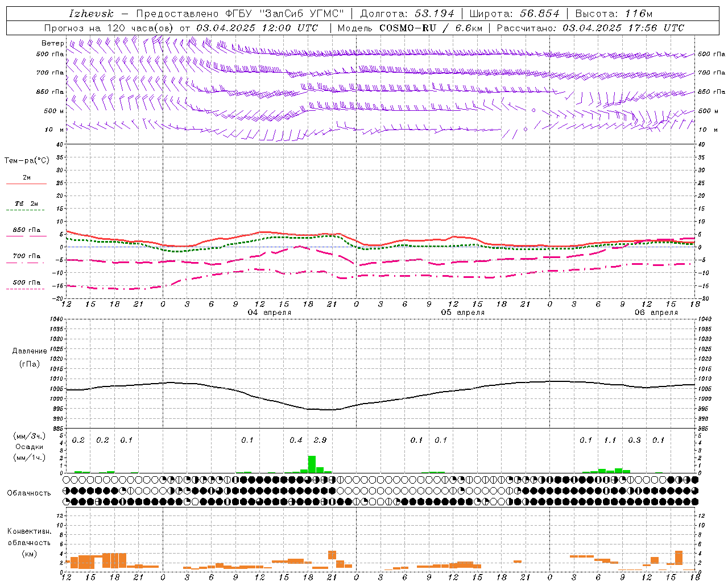Click the '0.3' three-hour precipitation value
This screenshot has width=728, height=582.
click(x=634, y=440)
